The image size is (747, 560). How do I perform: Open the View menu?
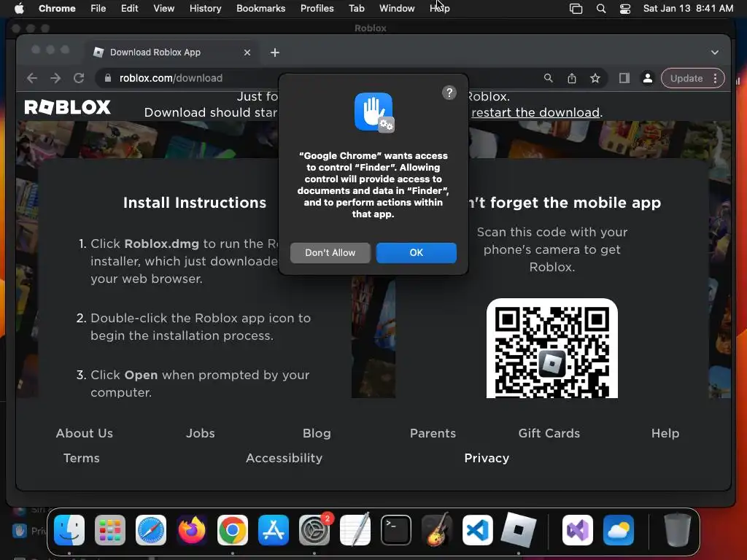163,8
